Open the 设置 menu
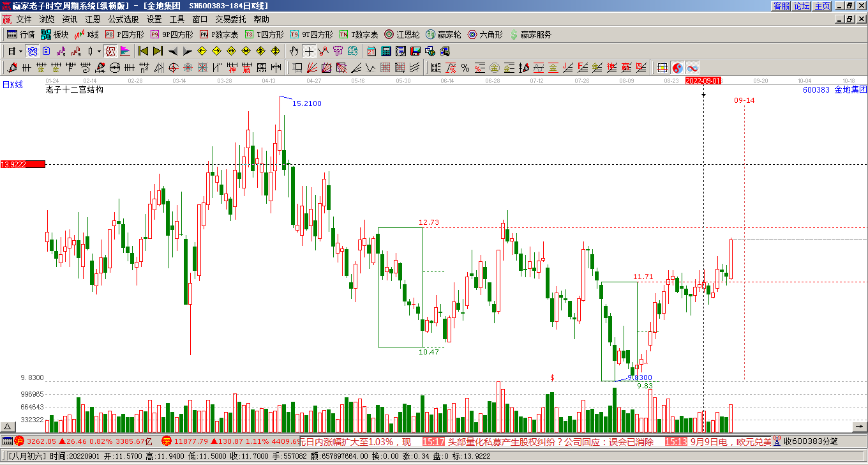The image size is (868, 465). click(154, 20)
